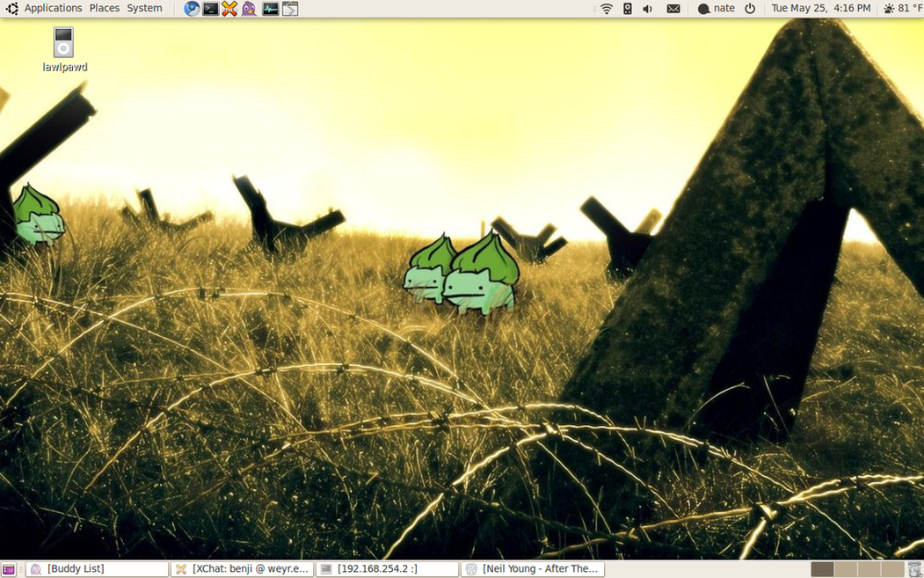Open the nate user status menu

click(x=716, y=9)
